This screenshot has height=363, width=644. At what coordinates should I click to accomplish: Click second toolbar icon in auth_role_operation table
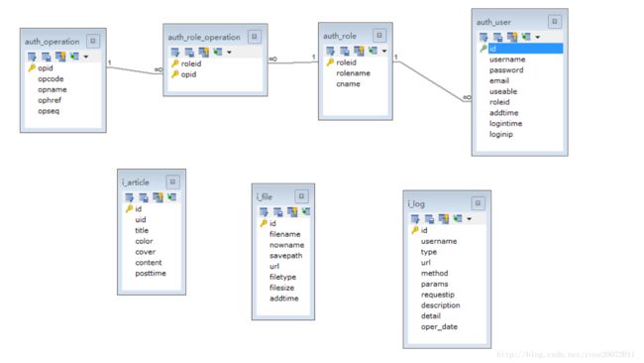(x=189, y=53)
